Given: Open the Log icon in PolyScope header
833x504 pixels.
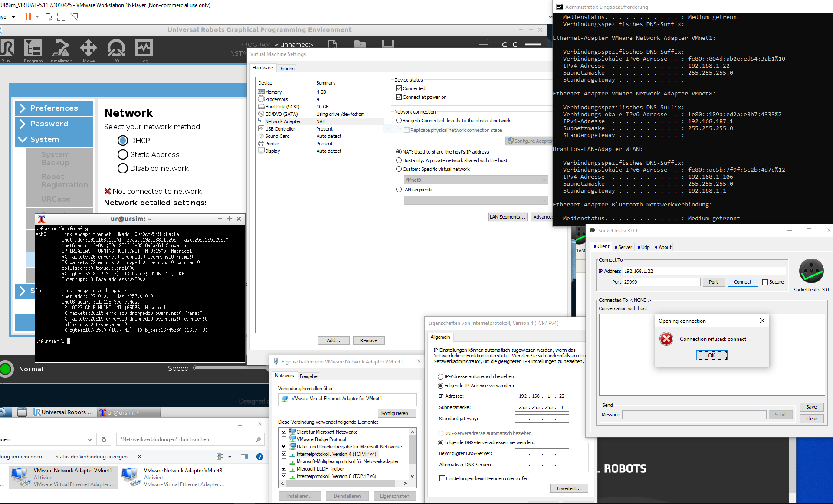Looking at the screenshot, I should coord(144,48).
